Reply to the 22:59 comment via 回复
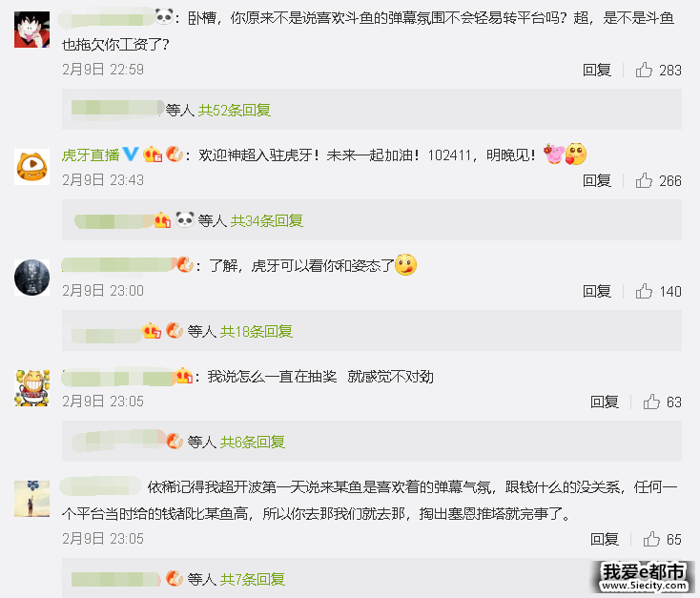The width and height of the screenshot is (700, 598). coord(596,71)
